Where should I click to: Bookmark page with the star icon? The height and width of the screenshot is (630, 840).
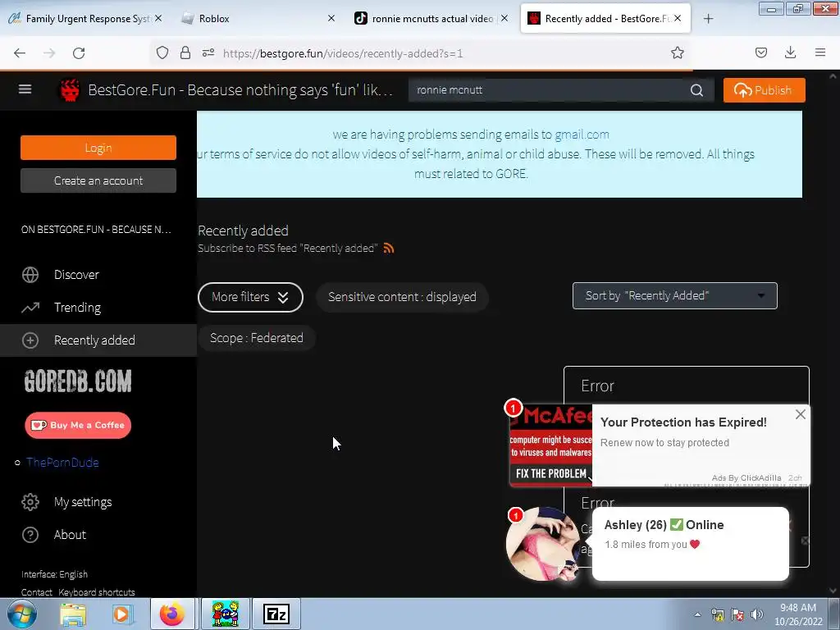pos(677,52)
